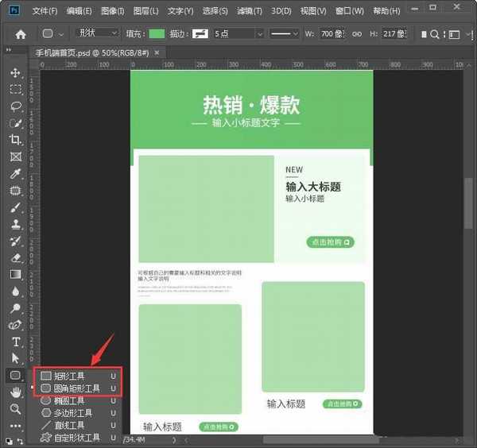The image size is (477, 448).
Task: Select the Move tool
Action: pos(15,73)
